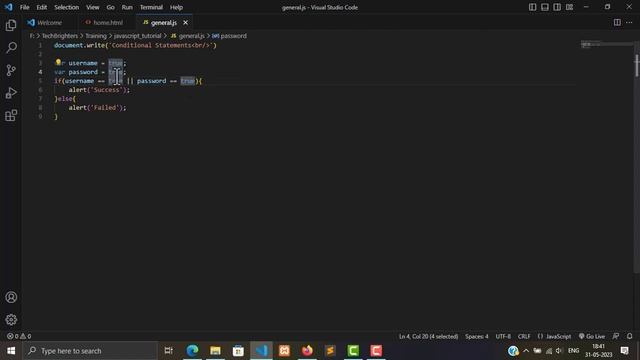
Task: Open the Help menu
Action: point(176,7)
